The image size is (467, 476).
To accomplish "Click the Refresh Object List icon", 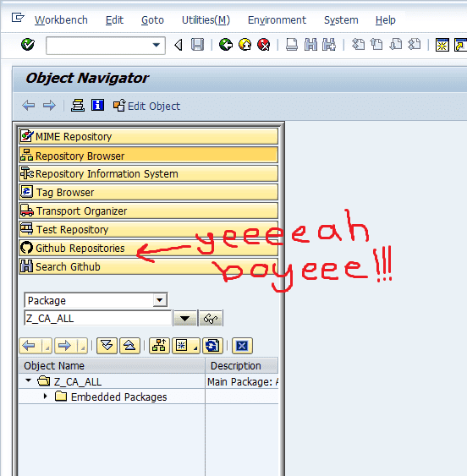I will click(x=212, y=346).
